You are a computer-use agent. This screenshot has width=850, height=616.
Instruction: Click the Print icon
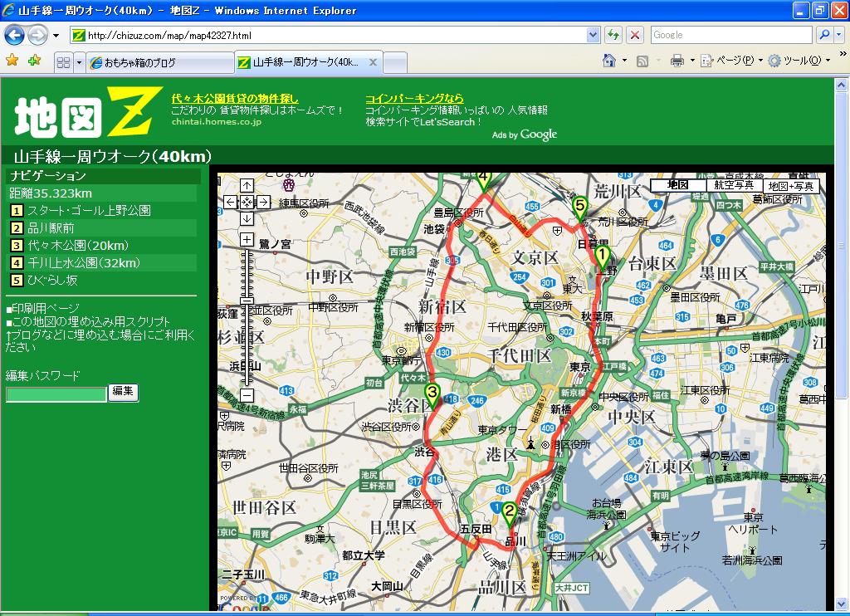677,61
